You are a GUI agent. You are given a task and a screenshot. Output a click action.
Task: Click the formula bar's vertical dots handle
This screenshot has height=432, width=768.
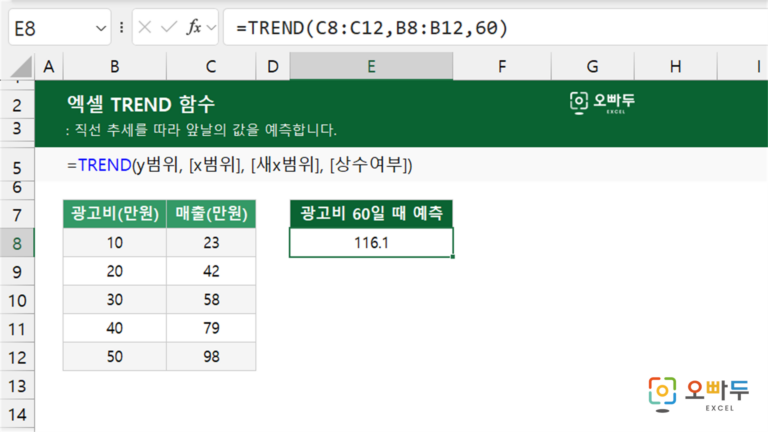(x=121, y=27)
